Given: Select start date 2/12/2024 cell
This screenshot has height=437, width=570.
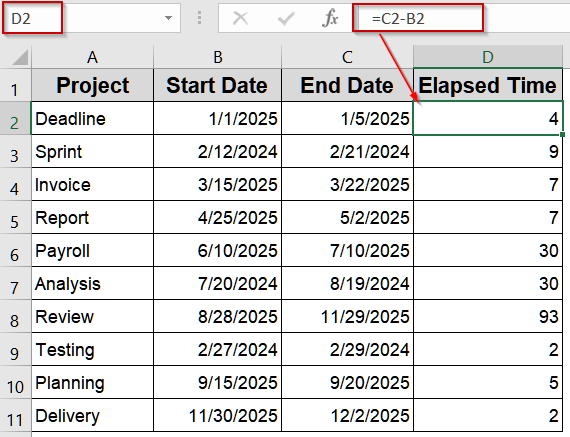Looking at the screenshot, I should coord(217,151).
